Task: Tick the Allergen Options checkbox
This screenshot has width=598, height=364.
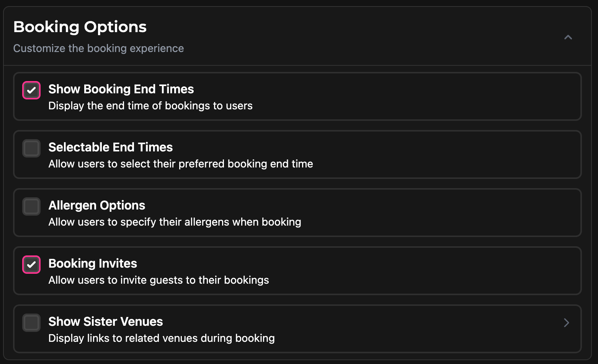Action: click(31, 206)
